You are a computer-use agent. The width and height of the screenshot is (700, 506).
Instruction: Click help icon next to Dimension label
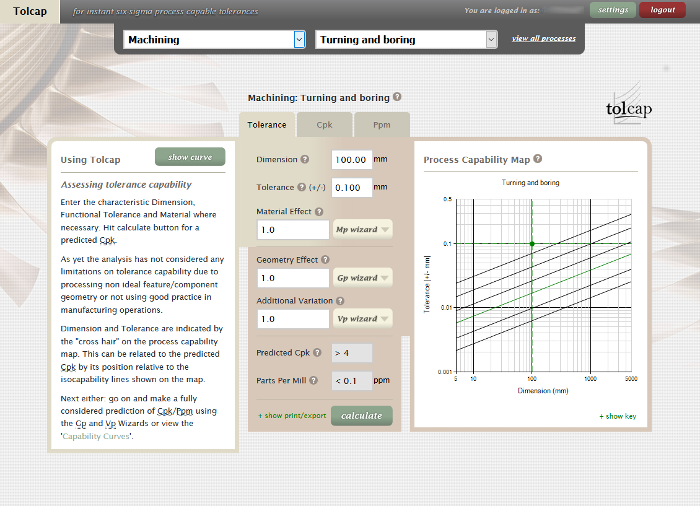304,159
